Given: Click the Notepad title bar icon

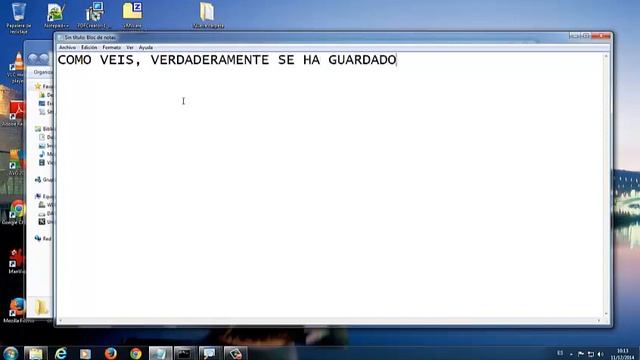Looking at the screenshot, I should 60,38.
